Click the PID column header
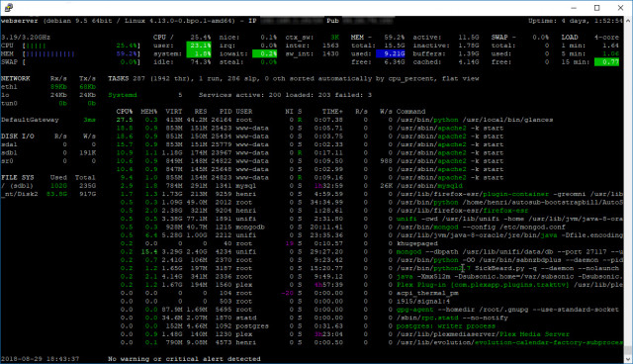 click(226, 112)
